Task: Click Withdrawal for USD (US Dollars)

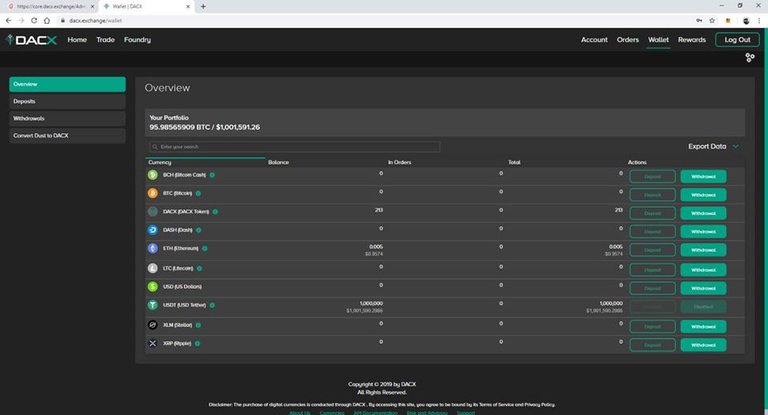Action: (703, 288)
